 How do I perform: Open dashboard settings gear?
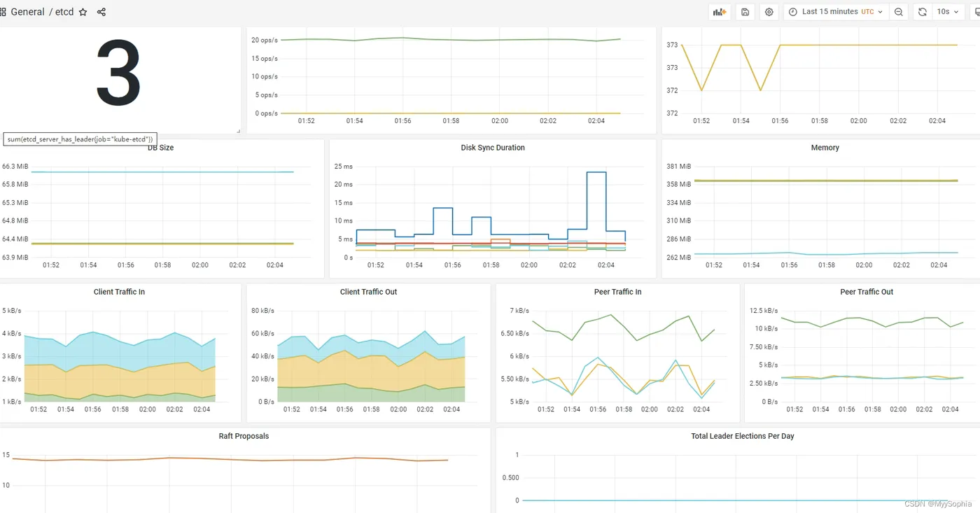(769, 12)
